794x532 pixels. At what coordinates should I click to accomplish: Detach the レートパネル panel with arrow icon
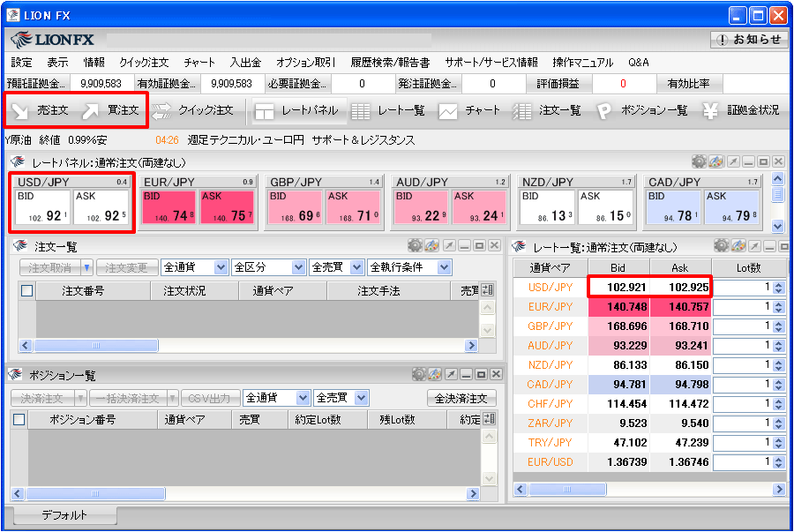[733, 161]
